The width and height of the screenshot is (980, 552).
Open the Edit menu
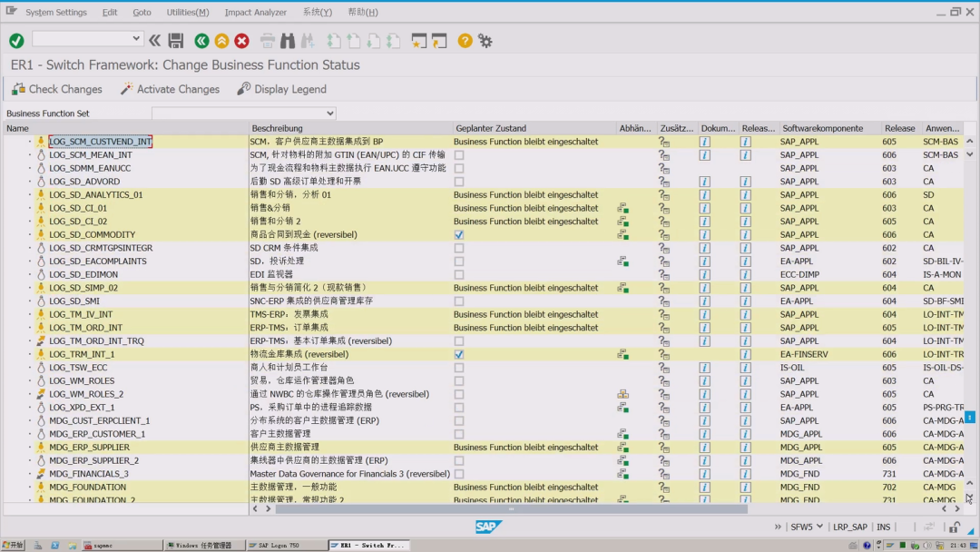point(110,12)
